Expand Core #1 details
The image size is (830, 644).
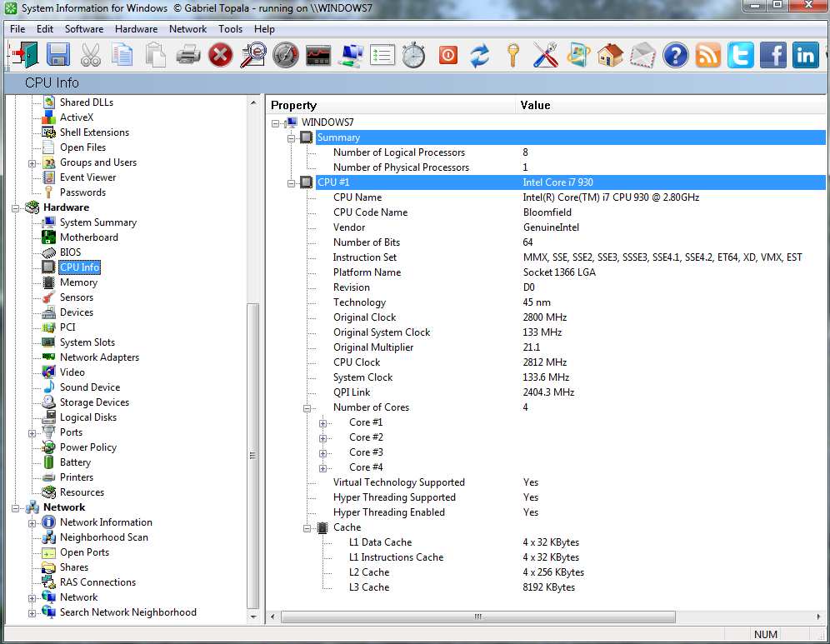pyautogui.click(x=322, y=422)
